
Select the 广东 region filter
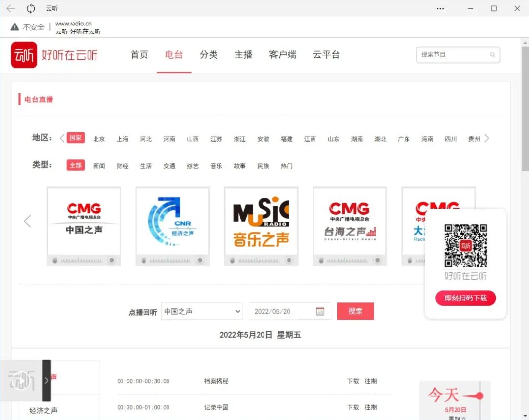point(404,139)
